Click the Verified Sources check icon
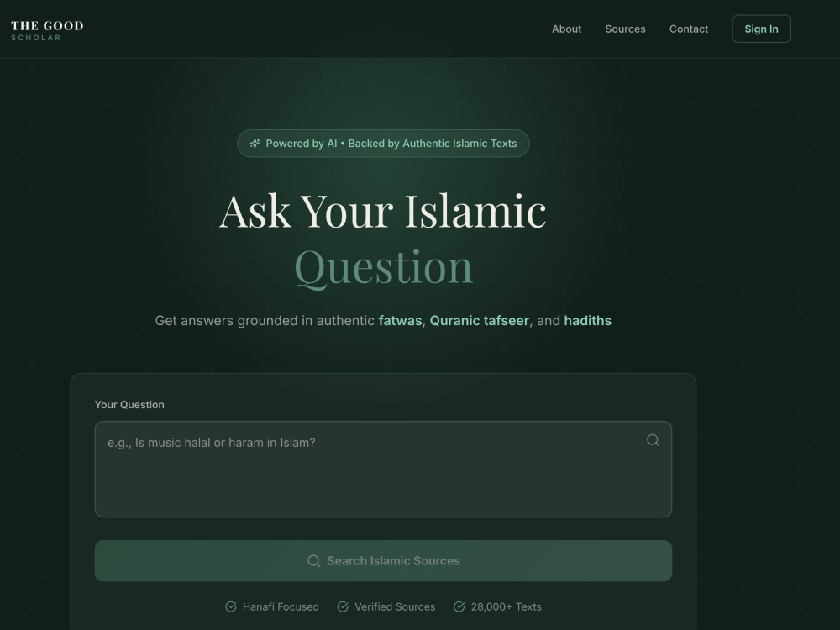This screenshot has height=630, width=840. pos(343,606)
